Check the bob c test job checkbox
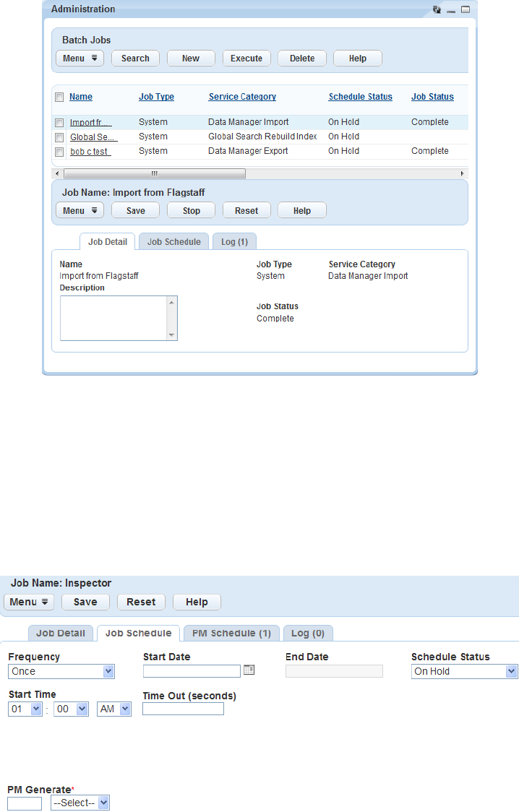Screen dimensions: 519x812 coord(59,152)
